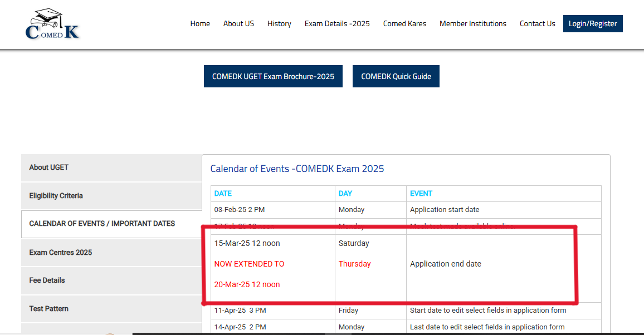644x335 pixels.
Task: Select About UGET sidebar tab
Action: (x=111, y=167)
